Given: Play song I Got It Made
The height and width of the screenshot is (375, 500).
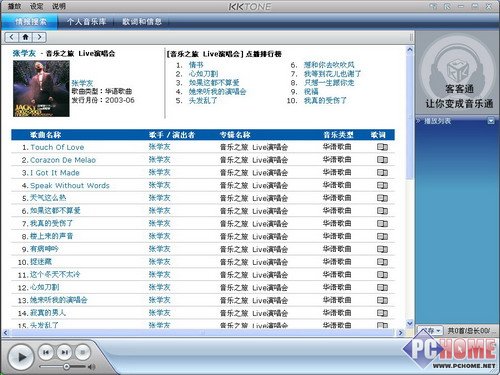Looking at the screenshot, I should point(55,173).
